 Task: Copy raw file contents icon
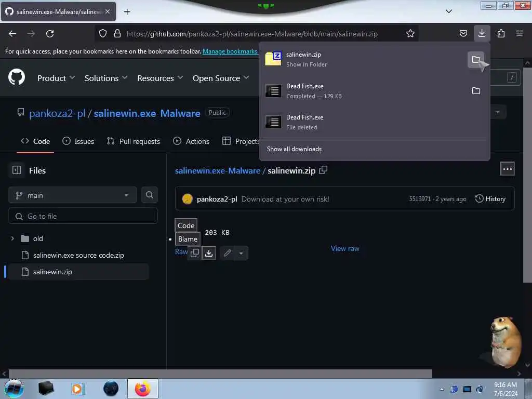coord(195,253)
